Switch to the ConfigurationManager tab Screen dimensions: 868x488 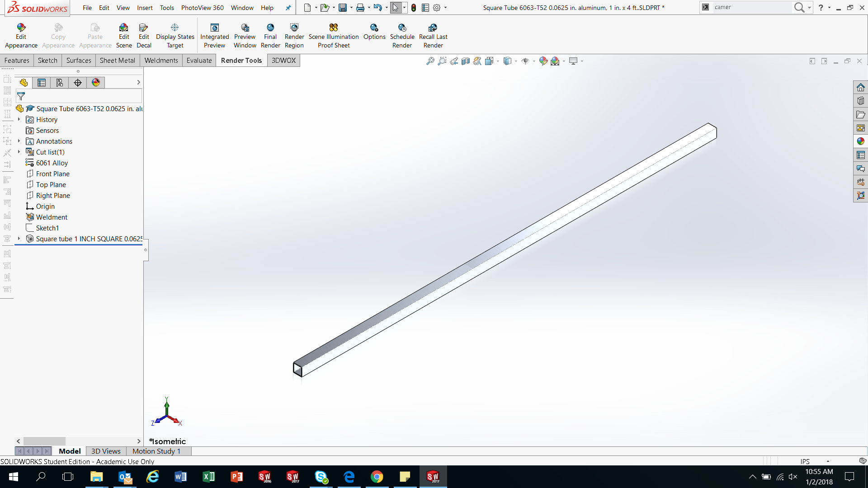[59, 82]
